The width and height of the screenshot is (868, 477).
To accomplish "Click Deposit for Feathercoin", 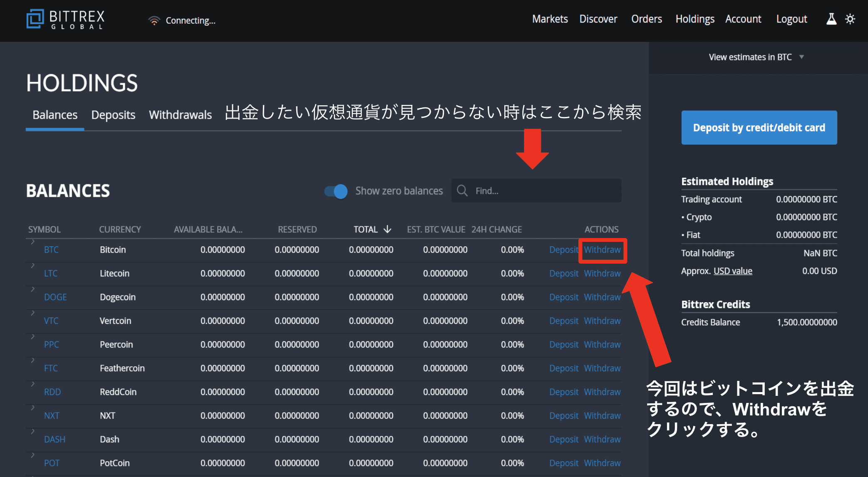I will coord(564,368).
